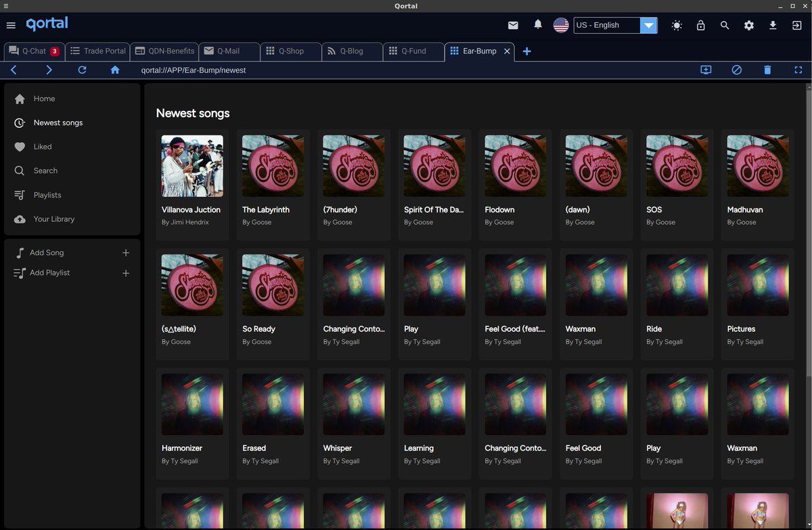This screenshot has width=812, height=530.
Task: Click the trash delete icon
Action: tap(767, 70)
